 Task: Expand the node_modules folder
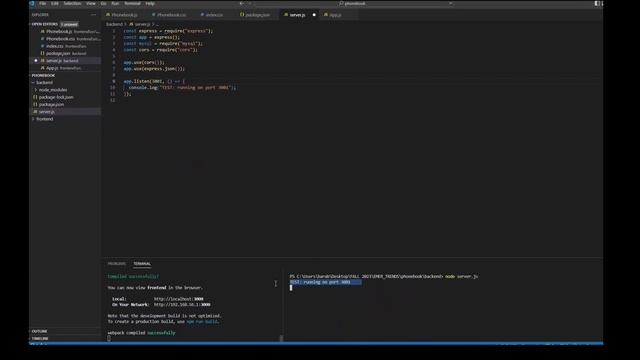coord(53,90)
